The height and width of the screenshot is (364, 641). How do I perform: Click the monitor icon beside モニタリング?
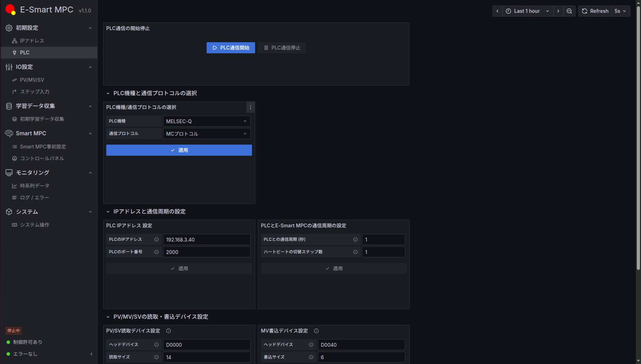9,173
